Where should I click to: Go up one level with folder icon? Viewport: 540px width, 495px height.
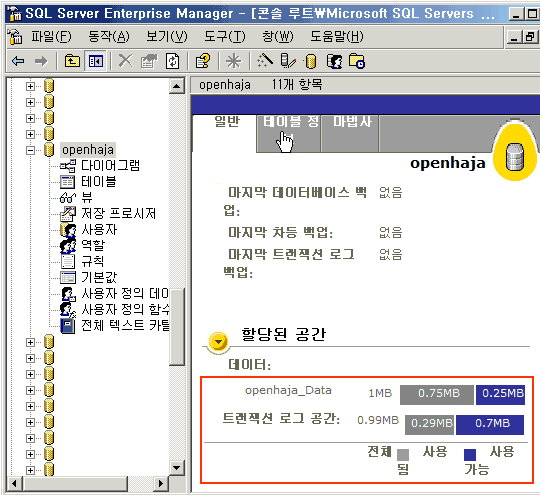72,61
